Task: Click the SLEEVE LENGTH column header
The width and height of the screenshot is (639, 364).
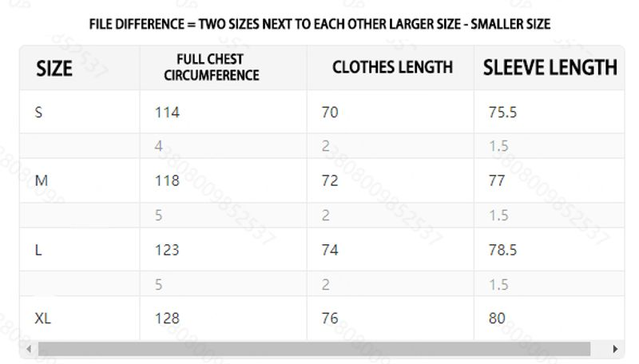Action: [x=550, y=67]
